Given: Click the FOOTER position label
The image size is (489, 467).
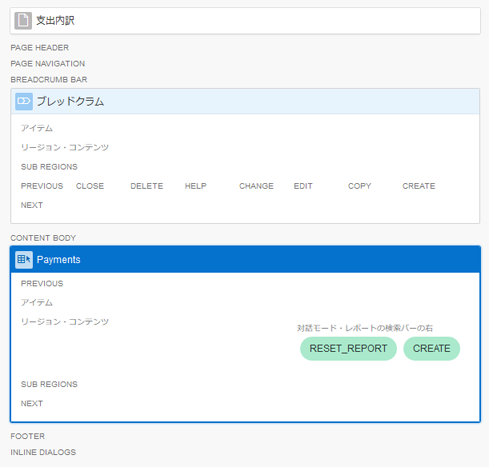Looking at the screenshot, I should coord(28,436).
